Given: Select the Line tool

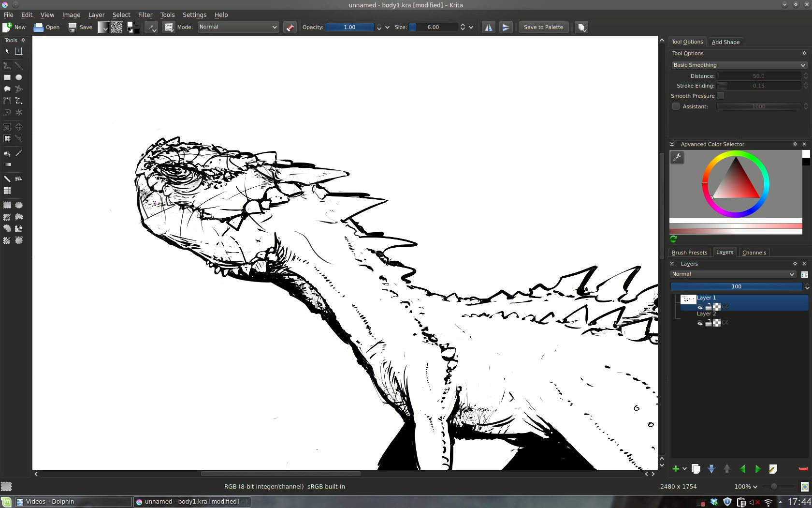Looking at the screenshot, I should 19,66.
